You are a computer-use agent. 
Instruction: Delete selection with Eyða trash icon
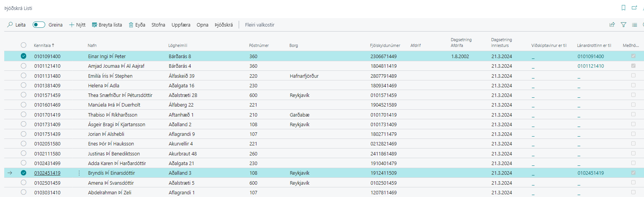[131, 25]
